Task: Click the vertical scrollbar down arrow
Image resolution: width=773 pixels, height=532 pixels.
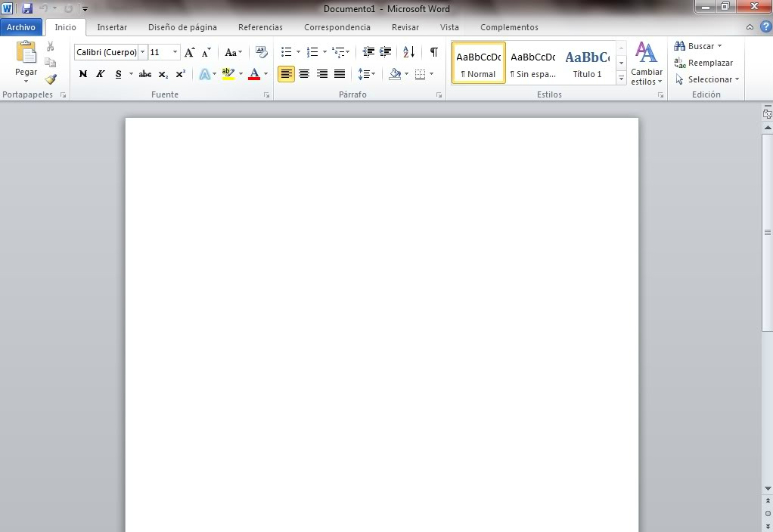Action: pyautogui.click(x=768, y=488)
